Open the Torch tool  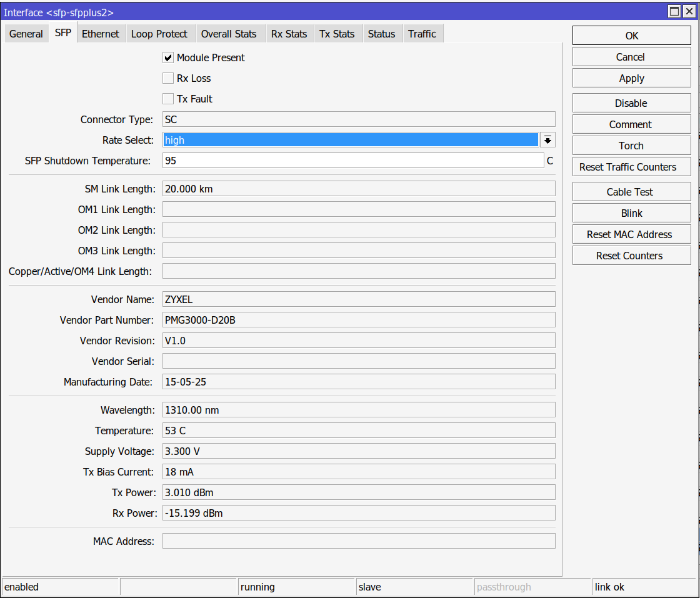631,145
